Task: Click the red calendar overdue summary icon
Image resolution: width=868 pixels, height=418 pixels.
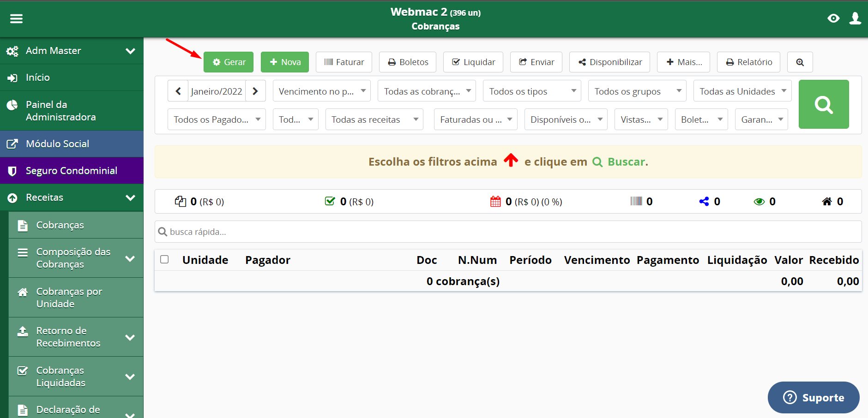Action: (x=495, y=201)
